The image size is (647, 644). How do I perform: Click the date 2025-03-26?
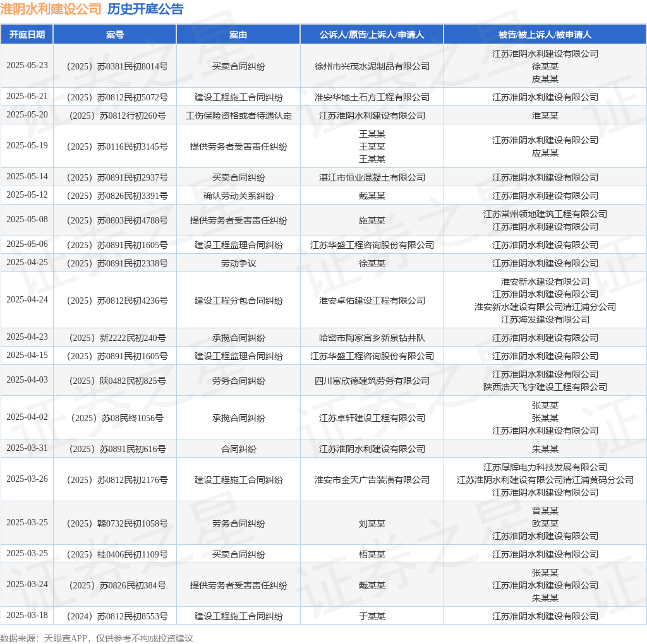tap(27, 479)
